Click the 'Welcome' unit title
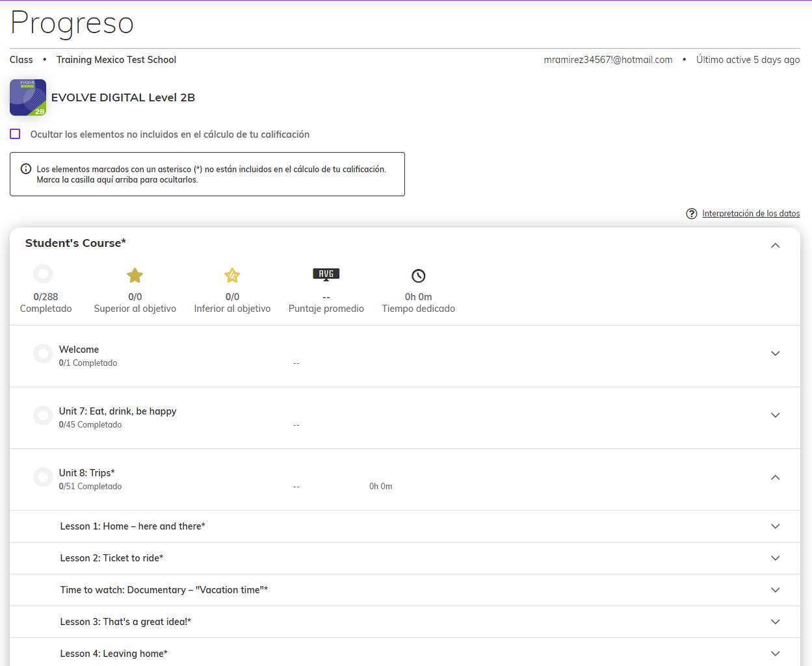This screenshot has width=812, height=666. [x=79, y=350]
